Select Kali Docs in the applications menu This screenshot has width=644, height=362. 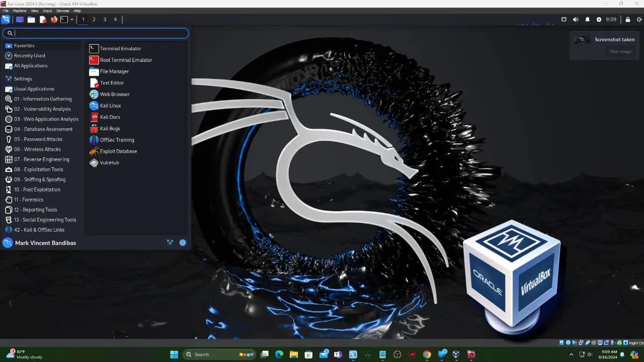point(110,117)
